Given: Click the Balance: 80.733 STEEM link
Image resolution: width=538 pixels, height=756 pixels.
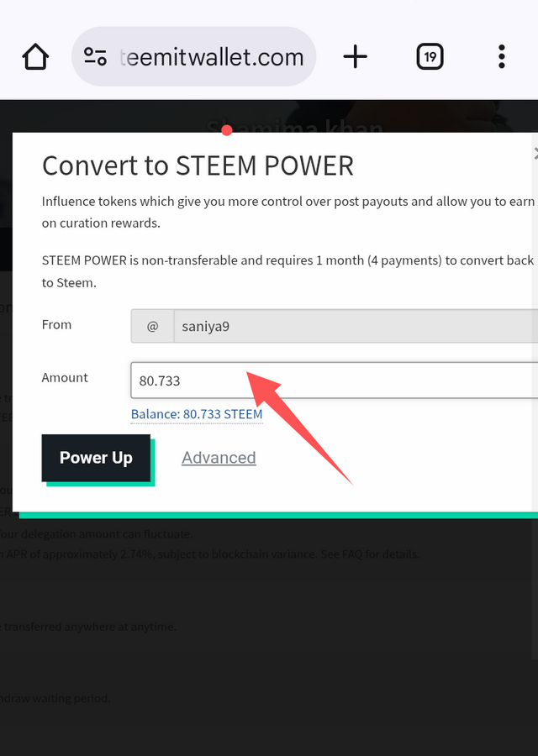Looking at the screenshot, I should pos(197,414).
